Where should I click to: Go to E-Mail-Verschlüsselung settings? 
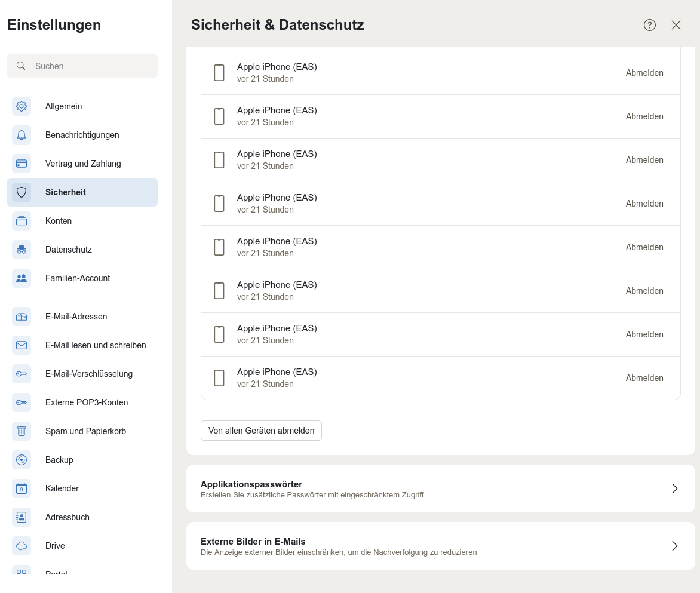[89, 374]
